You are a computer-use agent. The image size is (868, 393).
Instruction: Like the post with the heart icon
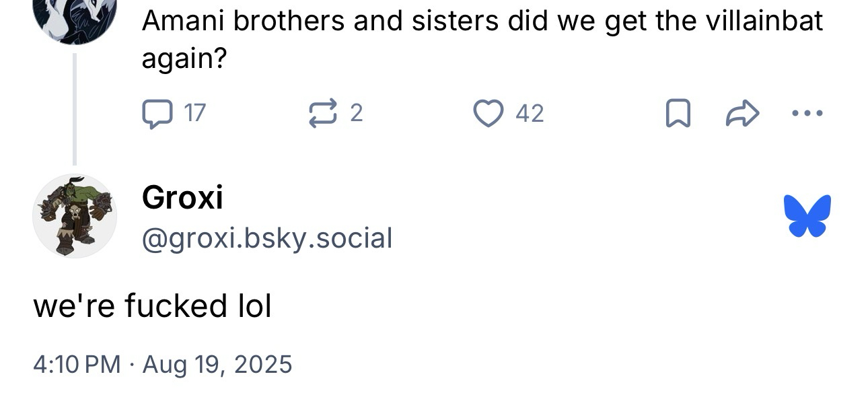coord(489,113)
